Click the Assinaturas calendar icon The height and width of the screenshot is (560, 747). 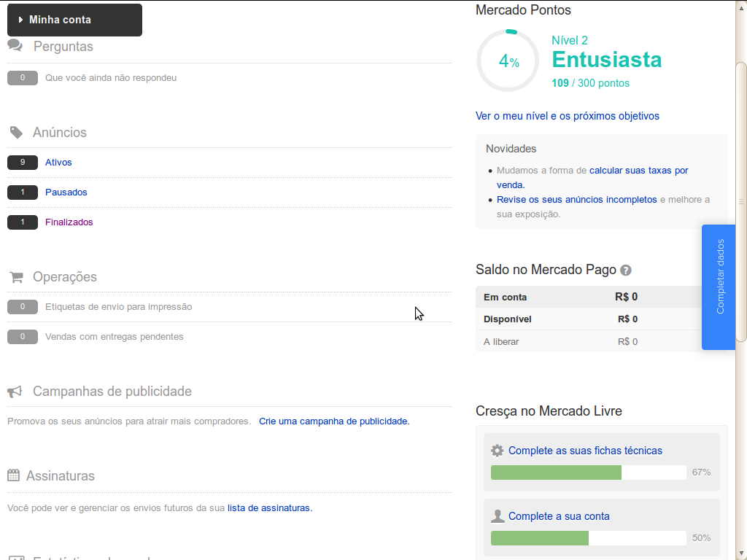13,475
